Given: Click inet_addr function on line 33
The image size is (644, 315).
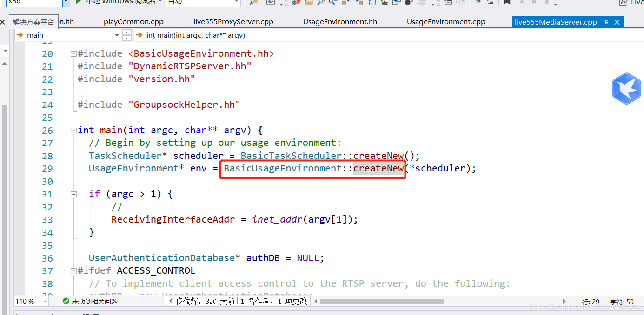Looking at the screenshot, I should pos(278,219).
